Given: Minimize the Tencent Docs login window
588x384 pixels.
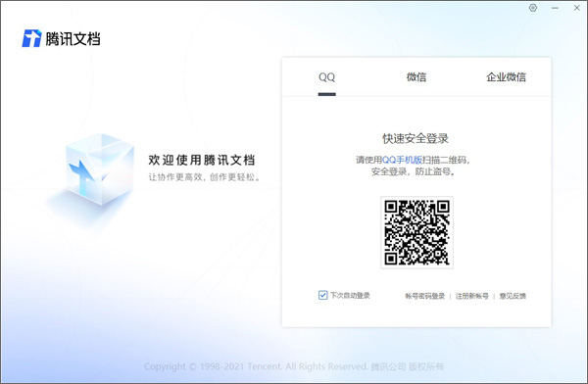Looking at the screenshot, I should [555, 8].
